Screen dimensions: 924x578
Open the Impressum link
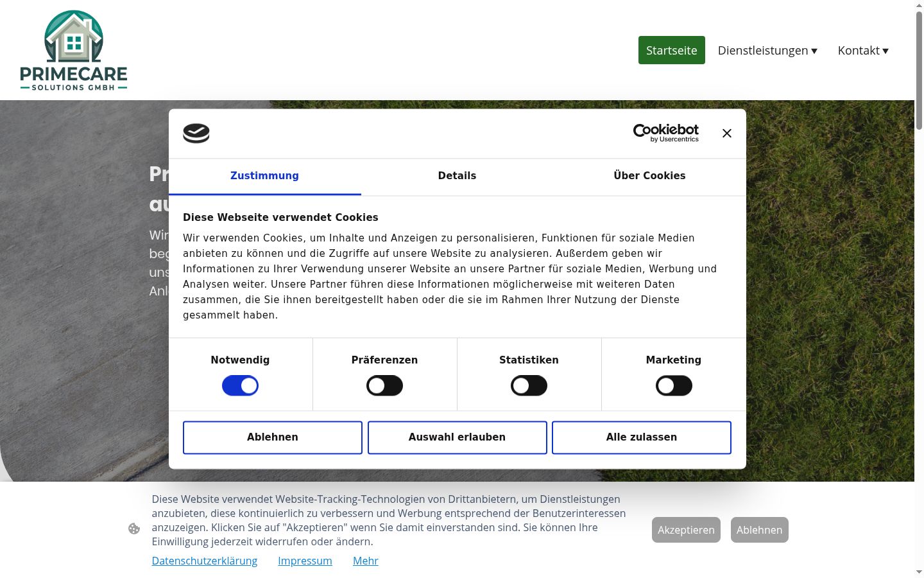(305, 561)
